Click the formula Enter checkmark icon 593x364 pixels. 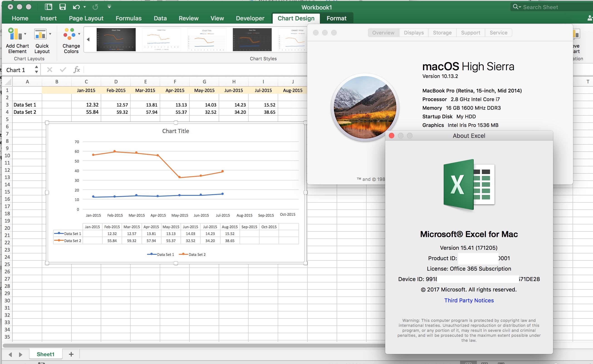[63, 70]
